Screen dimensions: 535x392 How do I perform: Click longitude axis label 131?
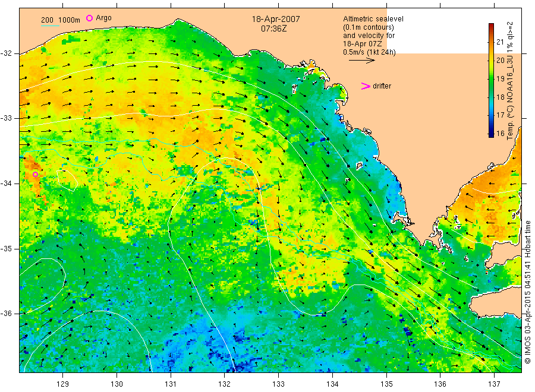171,384
